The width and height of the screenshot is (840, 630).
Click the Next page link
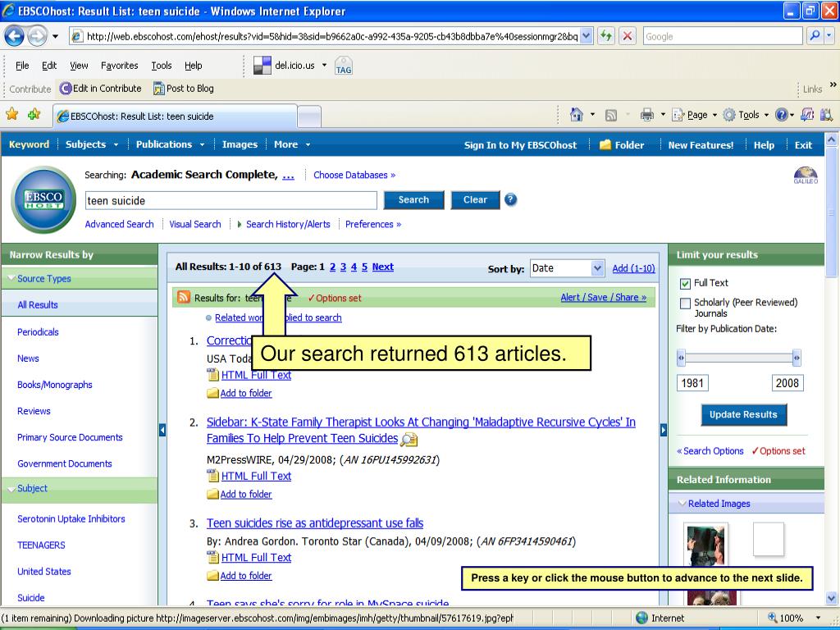tap(382, 267)
